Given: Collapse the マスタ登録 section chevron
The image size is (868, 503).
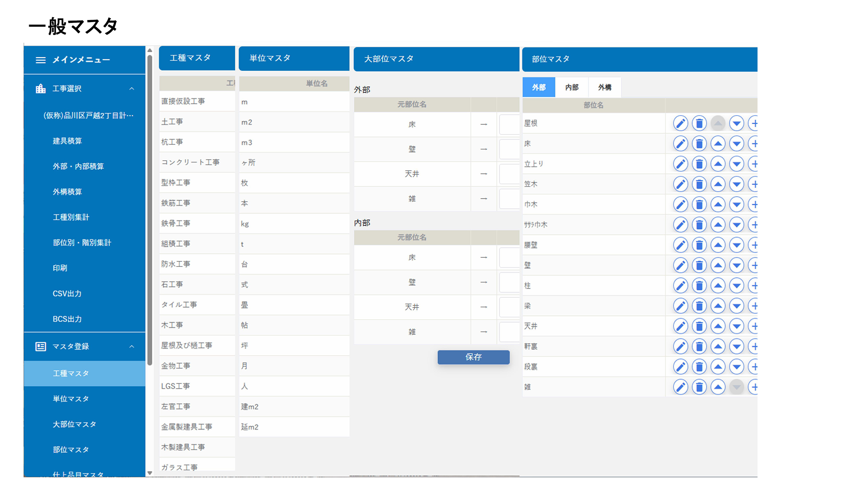Looking at the screenshot, I should tap(132, 347).
